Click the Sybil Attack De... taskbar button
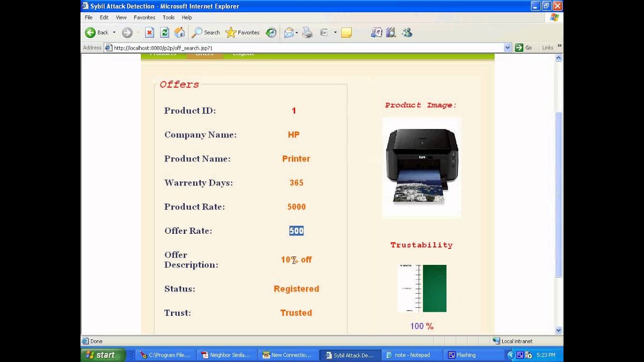This screenshot has height=362, width=644. pyautogui.click(x=349, y=355)
